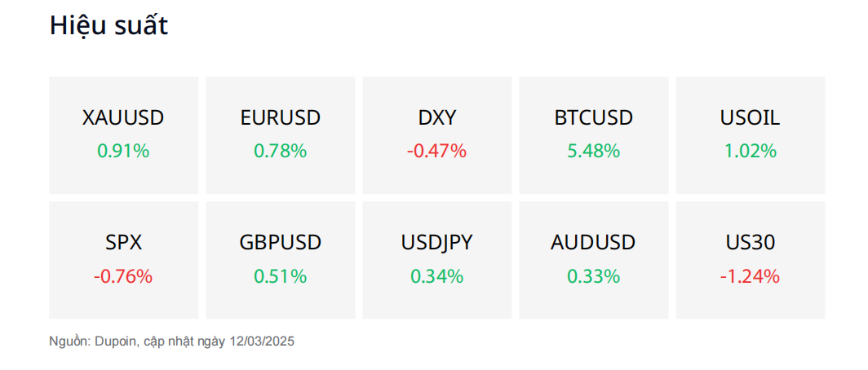Image resolution: width=868 pixels, height=370 pixels.
Task: Click the -0.76% SPX percentage
Action: coord(123,276)
